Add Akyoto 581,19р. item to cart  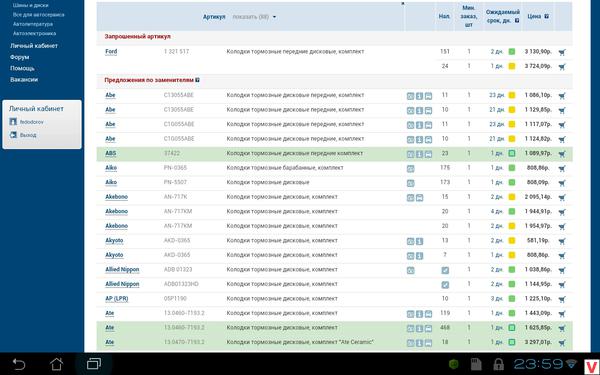pyautogui.click(x=562, y=241)
